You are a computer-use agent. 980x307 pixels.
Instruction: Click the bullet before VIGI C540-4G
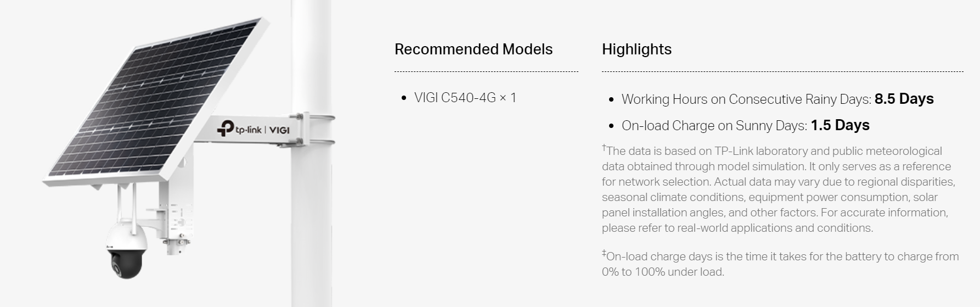[404, 98]
